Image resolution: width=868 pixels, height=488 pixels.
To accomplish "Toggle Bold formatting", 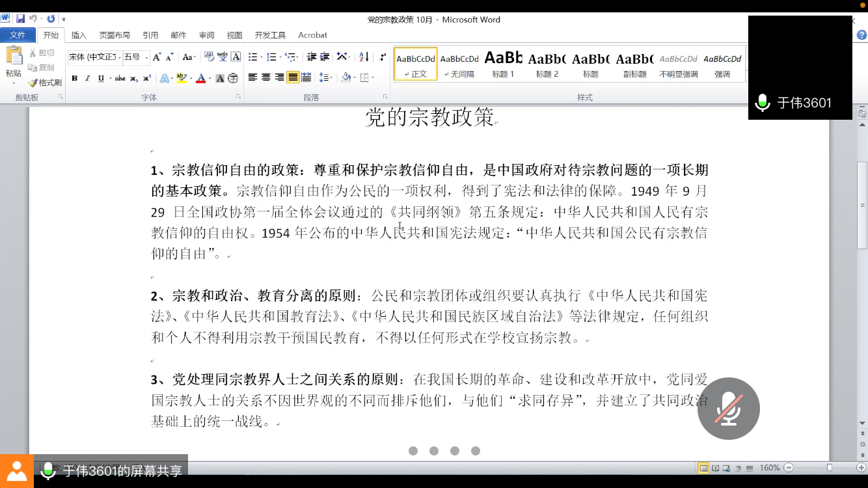I will pos(74,78).
